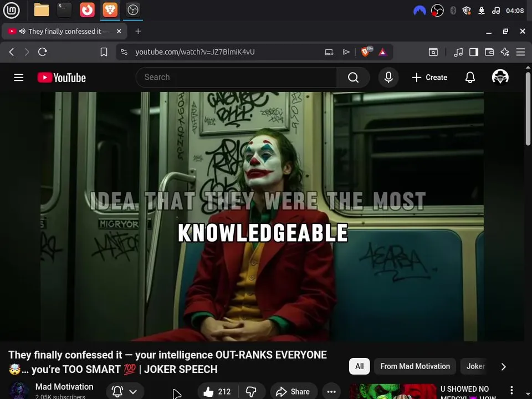Share this video
Viewport: 532px width, 399px height.
click(294, 392)
